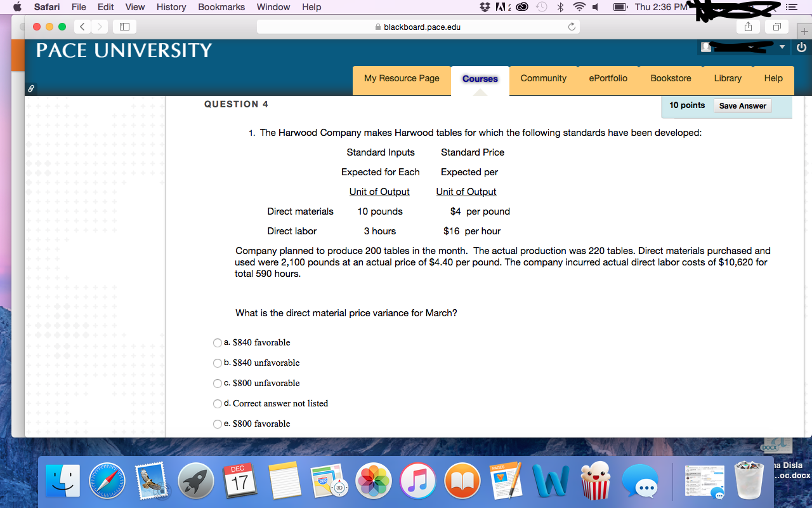This screenshot has height=508, width=812.
Task: Select answer d. Correct answer not listed
Action: (x=218, y=404)
